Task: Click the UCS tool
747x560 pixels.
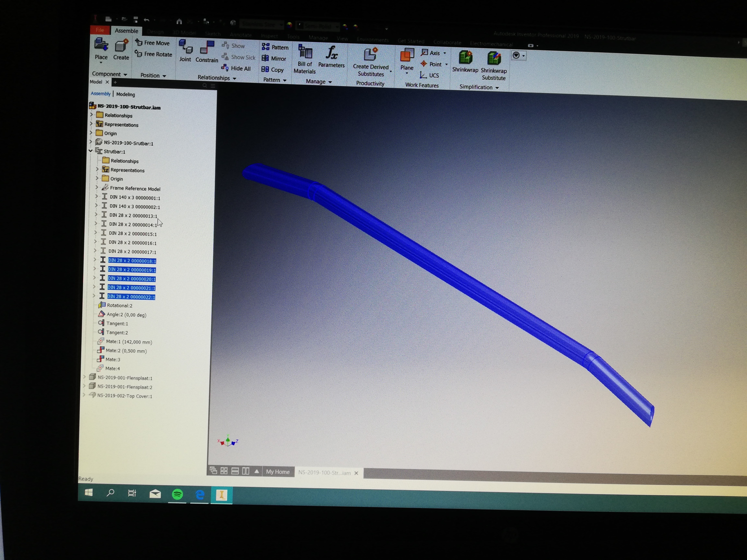Action: click(x=430, y=75)
